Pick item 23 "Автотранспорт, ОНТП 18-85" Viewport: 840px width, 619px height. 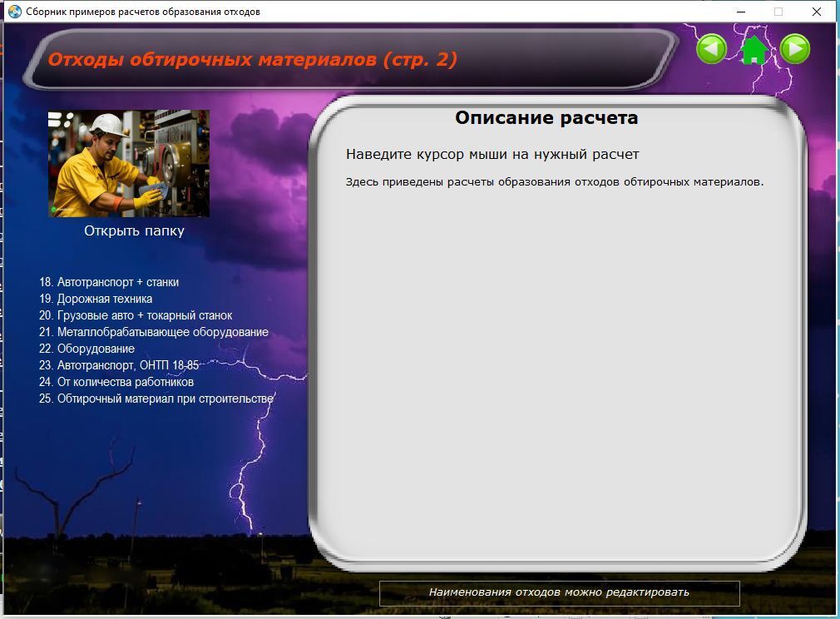tap(119, 365)
